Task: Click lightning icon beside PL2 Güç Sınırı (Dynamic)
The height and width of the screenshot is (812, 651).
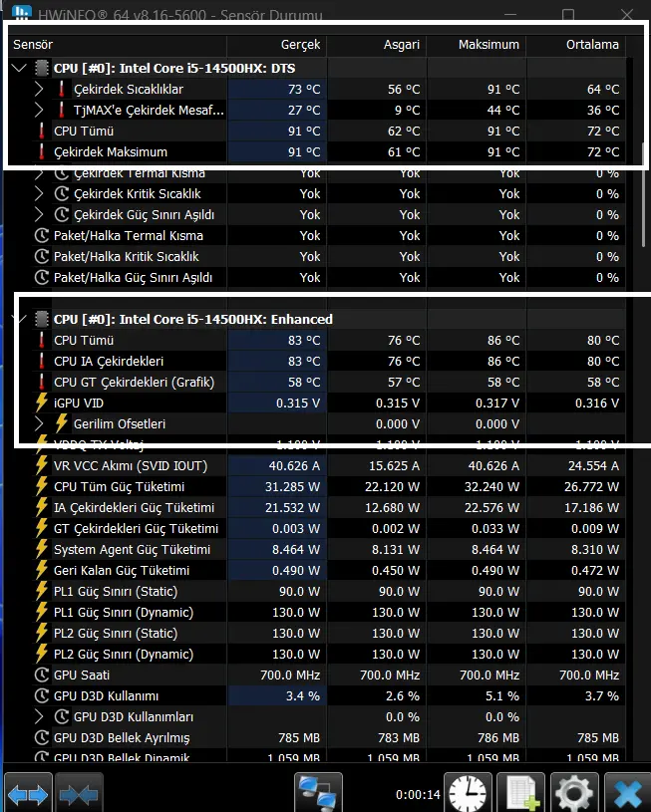Action: coord(42,654)
